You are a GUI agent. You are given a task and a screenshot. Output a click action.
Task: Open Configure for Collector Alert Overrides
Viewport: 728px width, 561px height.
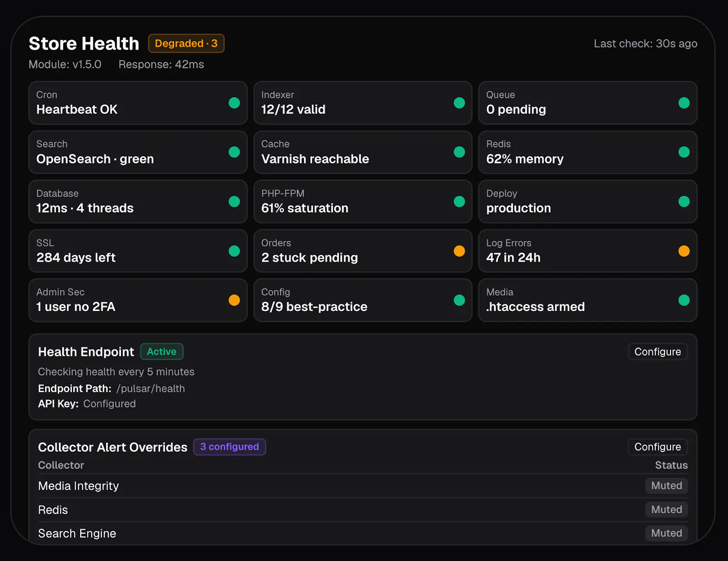657,447
